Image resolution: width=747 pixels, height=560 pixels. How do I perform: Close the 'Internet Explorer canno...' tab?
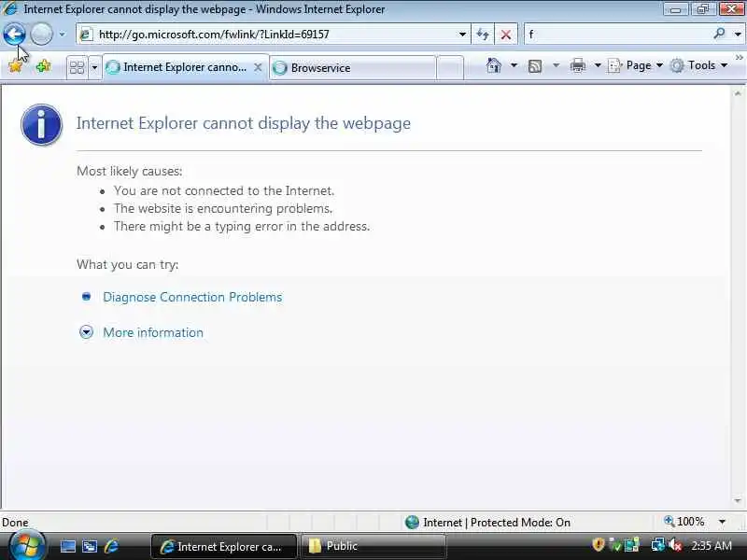point(258,67)
